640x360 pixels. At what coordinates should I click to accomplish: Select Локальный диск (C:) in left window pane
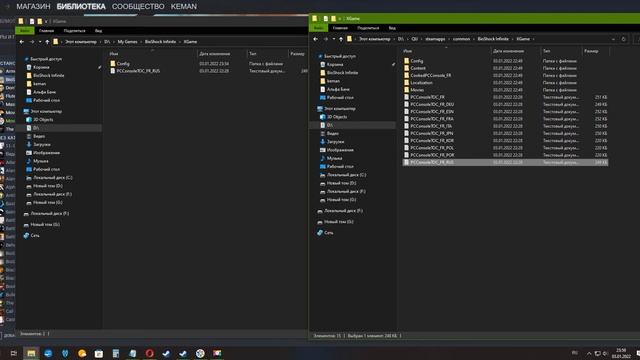click(x=52, y=178)
